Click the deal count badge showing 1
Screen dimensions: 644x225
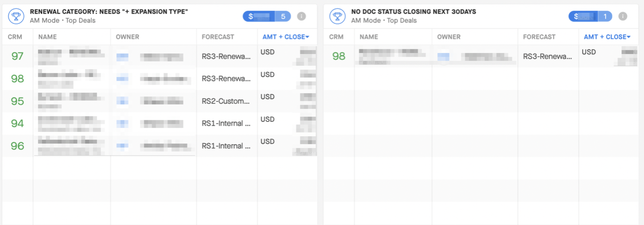(605, 17)
